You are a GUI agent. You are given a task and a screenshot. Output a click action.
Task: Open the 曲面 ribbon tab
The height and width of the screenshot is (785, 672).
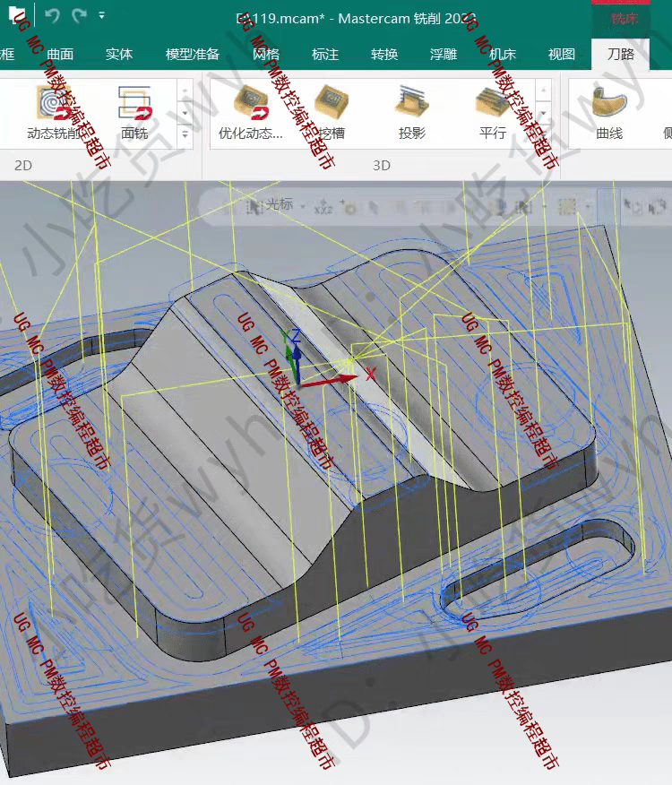(60, 54)
